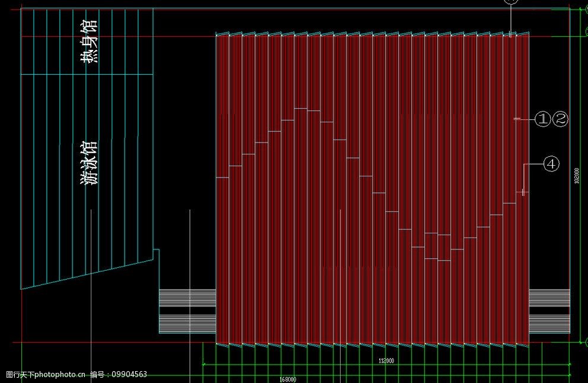Click the leader tick mark beside callout 1
The width and height of the screenshot is (588, 383).
point(517,119)
